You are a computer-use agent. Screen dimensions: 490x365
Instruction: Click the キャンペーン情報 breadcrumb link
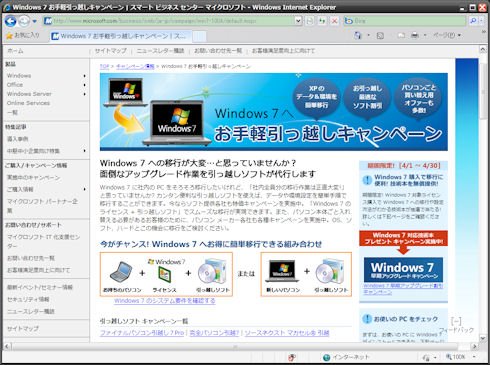point(135,66)
